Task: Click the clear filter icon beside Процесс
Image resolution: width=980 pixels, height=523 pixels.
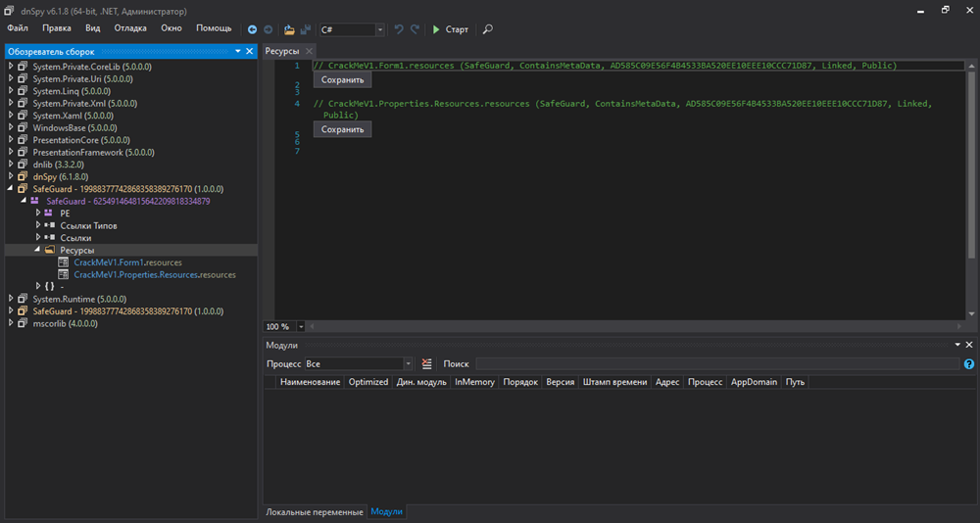Action: 427,363
